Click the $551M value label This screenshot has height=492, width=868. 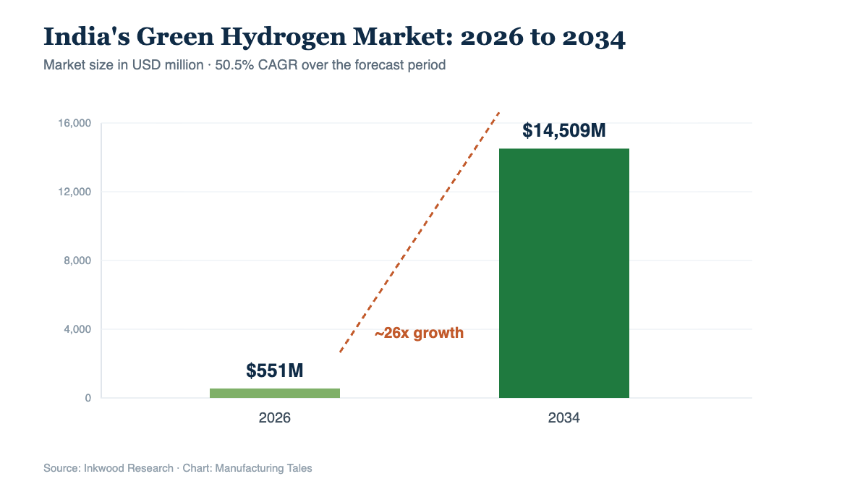(275, 371)
